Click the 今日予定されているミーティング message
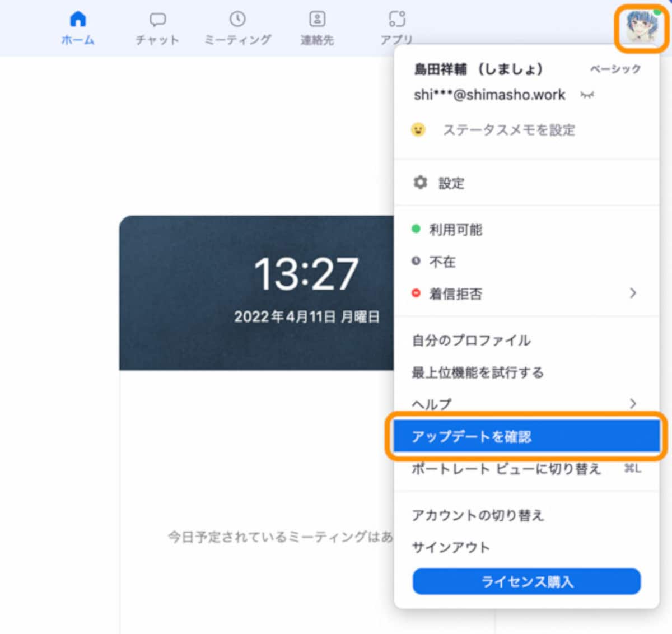 coord(281,537)
